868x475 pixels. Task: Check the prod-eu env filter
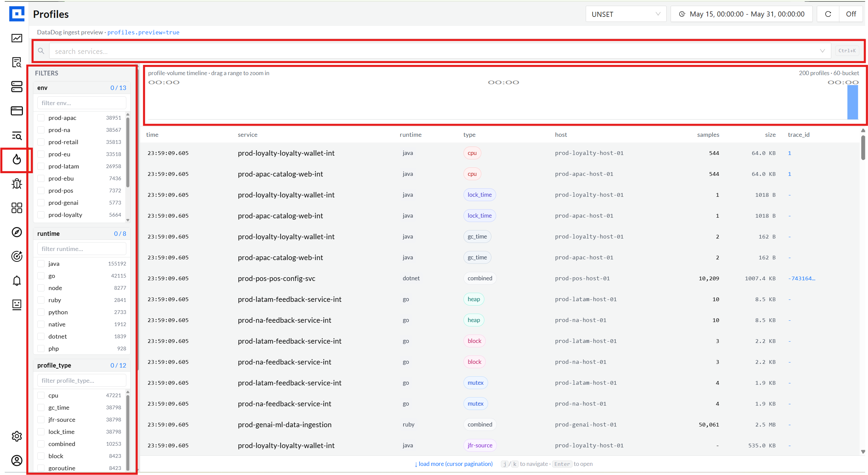(x=41, y=154)
